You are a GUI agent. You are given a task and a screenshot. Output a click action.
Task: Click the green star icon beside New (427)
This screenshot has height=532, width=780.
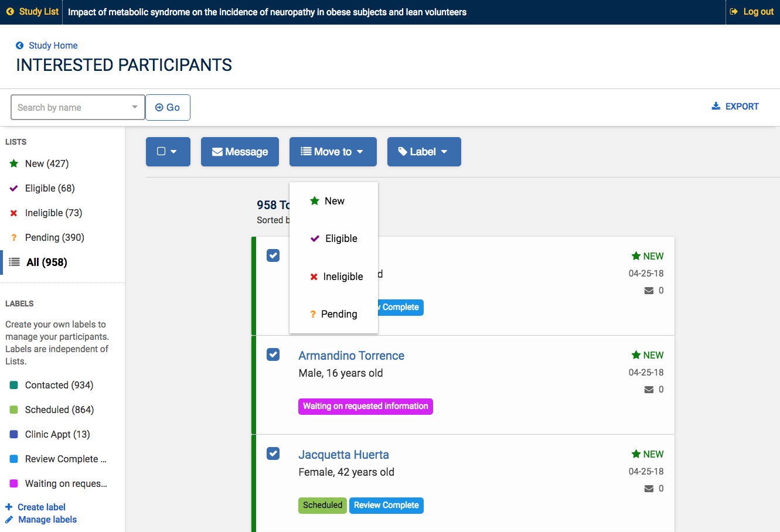[x=14, y=163]
